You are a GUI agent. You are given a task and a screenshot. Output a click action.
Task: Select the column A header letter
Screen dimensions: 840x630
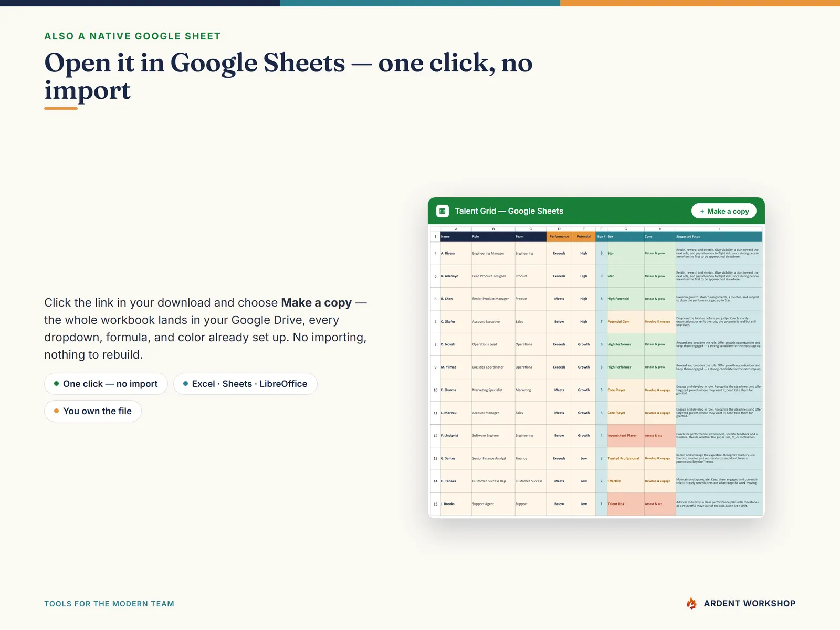pos(456,229)
